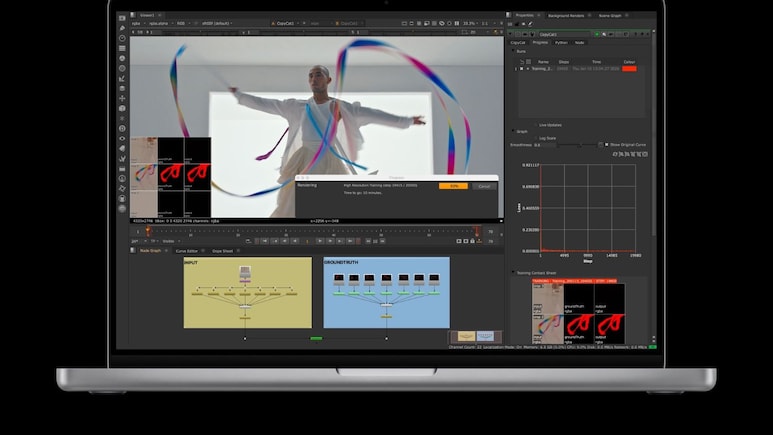Open the Node tab in node properties
773x435 pixels.
click(579, 43)
